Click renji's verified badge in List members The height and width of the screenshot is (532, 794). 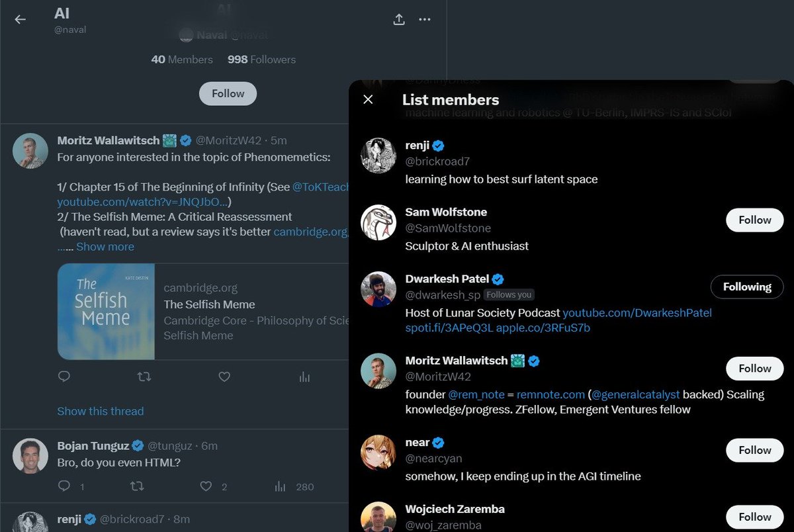(x=438, y=146)
